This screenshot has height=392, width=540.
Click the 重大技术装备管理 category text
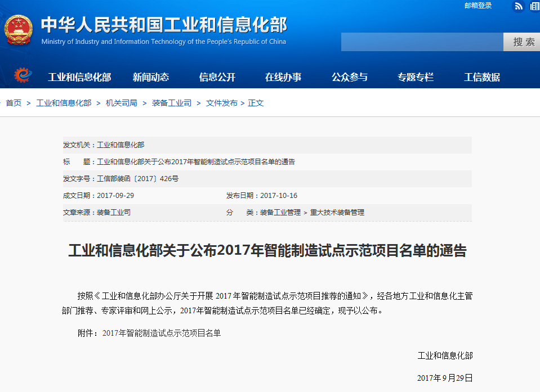point(337,213)
